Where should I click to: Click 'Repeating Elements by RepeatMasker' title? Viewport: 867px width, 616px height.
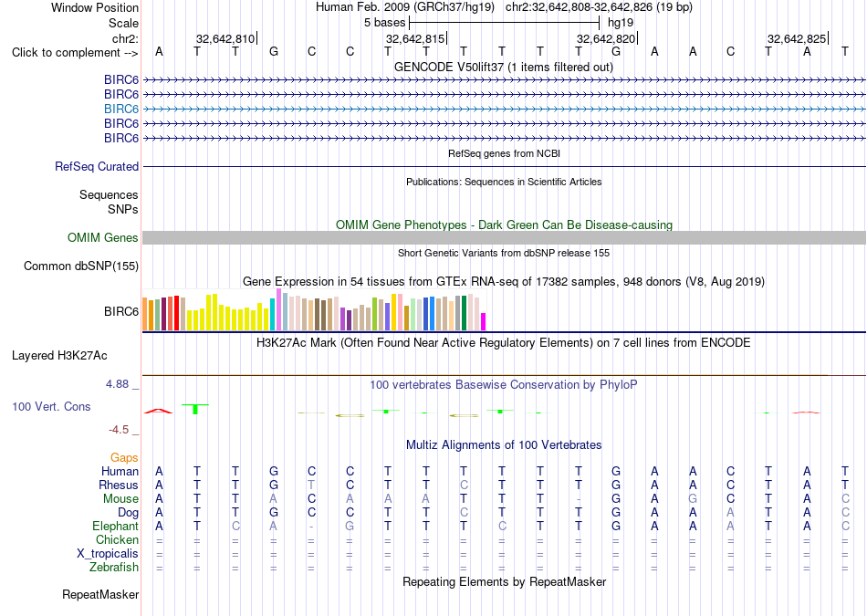tap(504, 581)
